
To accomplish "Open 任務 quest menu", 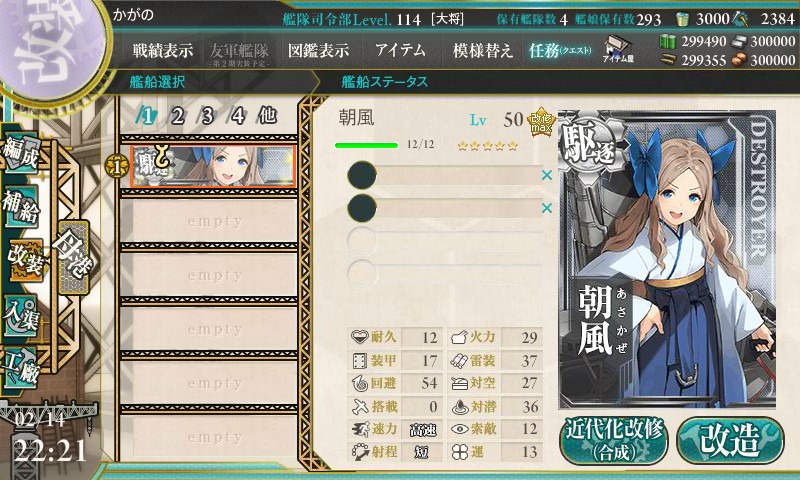I will point(560,50).
